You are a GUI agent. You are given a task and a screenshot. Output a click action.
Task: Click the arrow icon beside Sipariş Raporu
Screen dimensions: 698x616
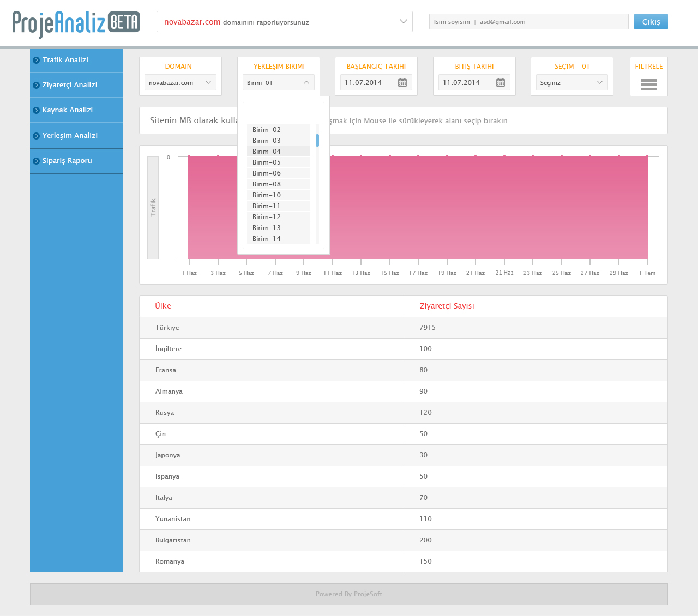36,161
